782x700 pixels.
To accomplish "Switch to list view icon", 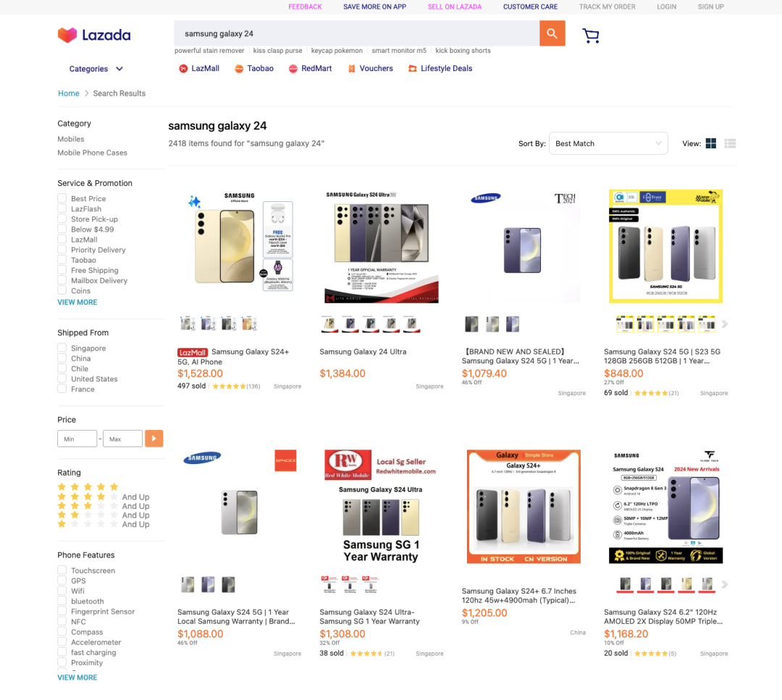I will (730, 143).
